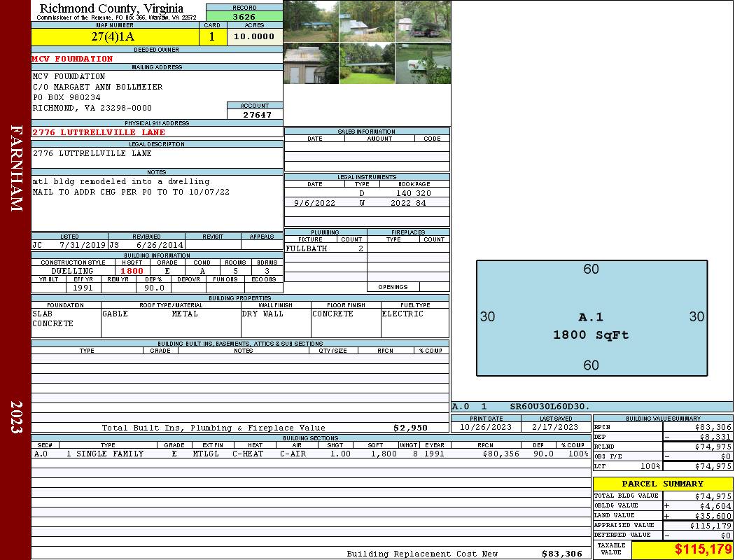
Task: Click the yellow PARCEL SUMMARY header
Action: [662, 484]
